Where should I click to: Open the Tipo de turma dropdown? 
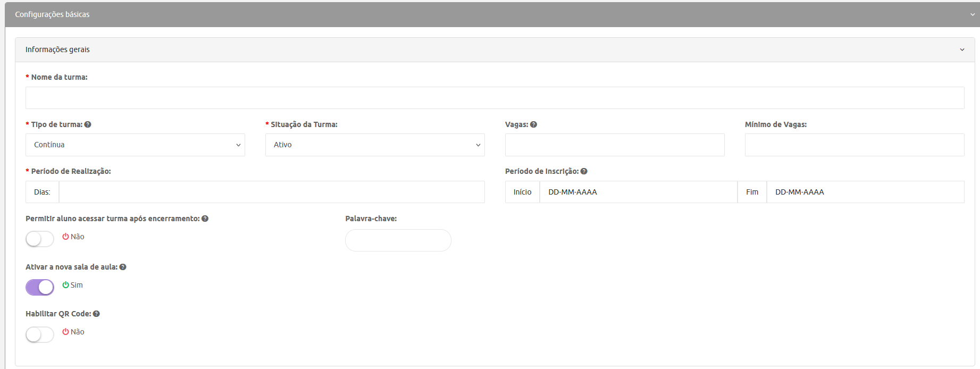click(135, 145)
